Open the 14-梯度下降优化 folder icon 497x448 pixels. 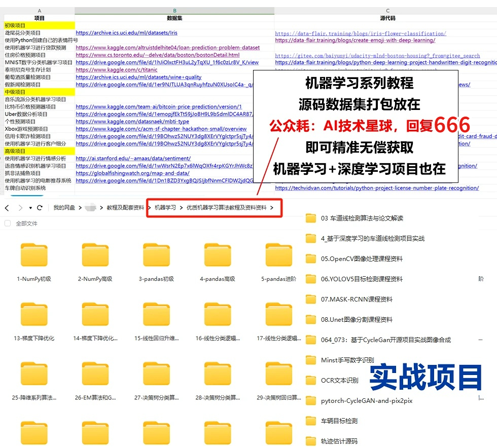click(x=95, y=314)
